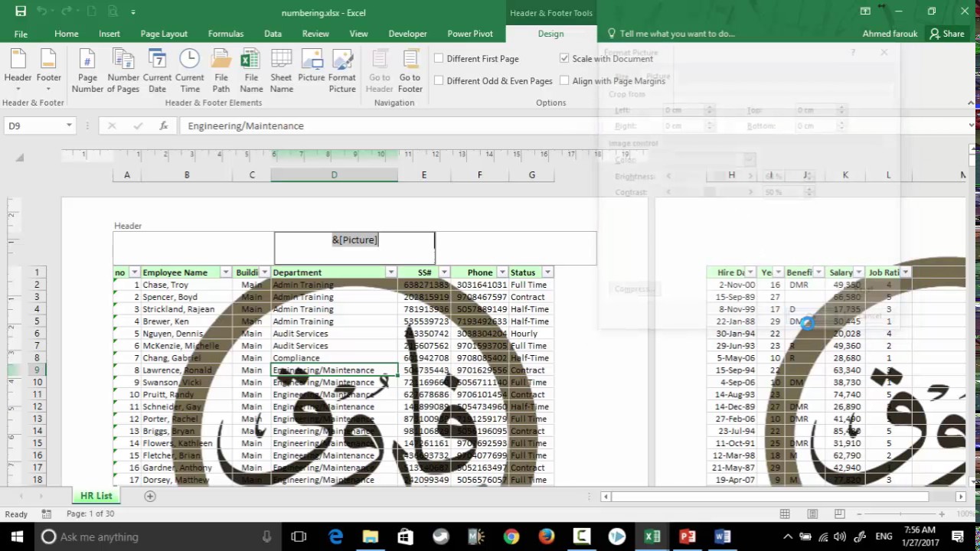Click the Tell me what you want search box
The image size is (980, 551).
[676, 34]
